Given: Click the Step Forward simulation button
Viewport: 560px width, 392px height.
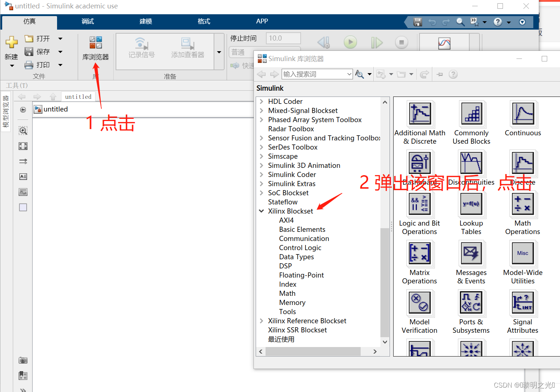Looking at the screenshot, I should (x=377, y=42).
